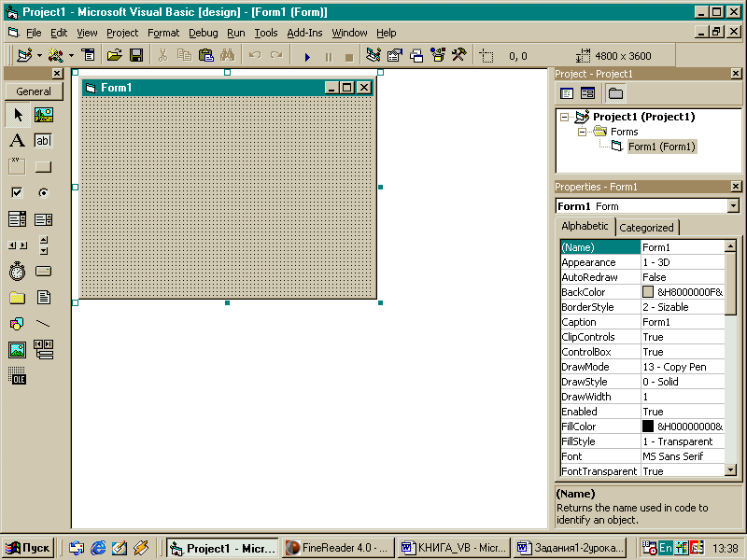Select the Data control tool
The height and width of the screenshot is (560, 747).
point(43,350)
